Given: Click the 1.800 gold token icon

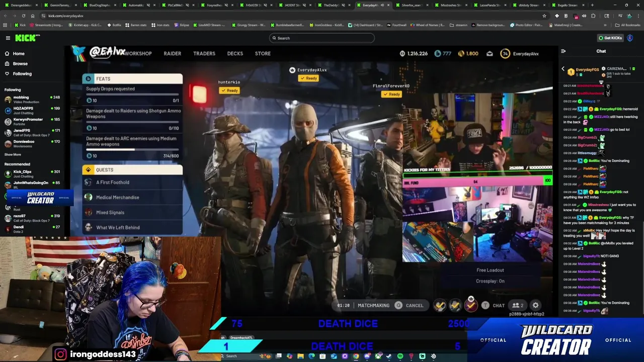Looking at the screenshot, I should pyautogui.click(x=460, y=54).
